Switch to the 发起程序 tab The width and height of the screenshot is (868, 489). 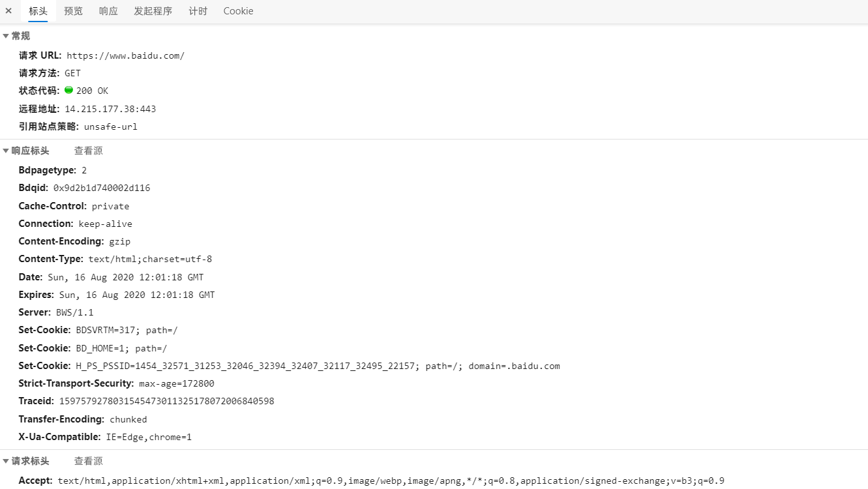[x=153, y=11]
